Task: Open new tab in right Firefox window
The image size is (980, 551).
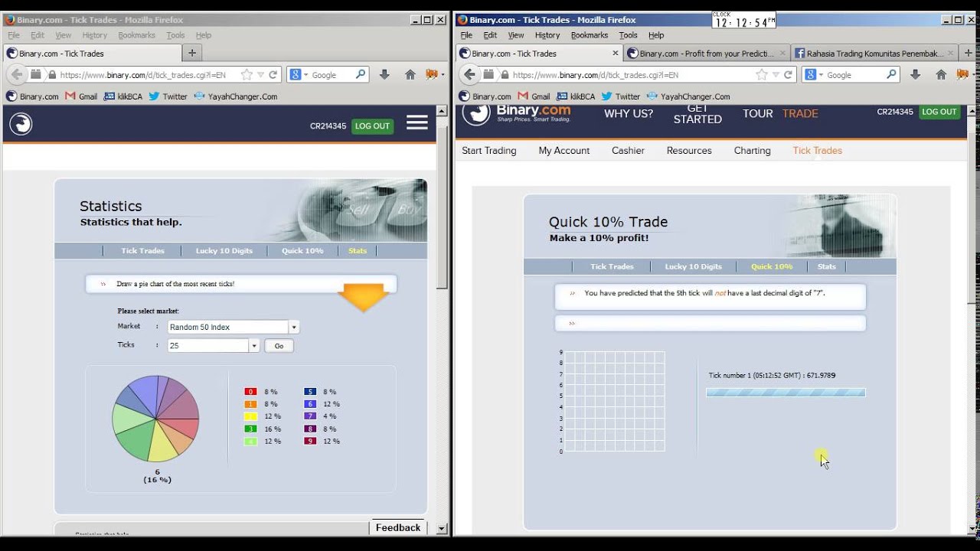Action: coord(969,53)
